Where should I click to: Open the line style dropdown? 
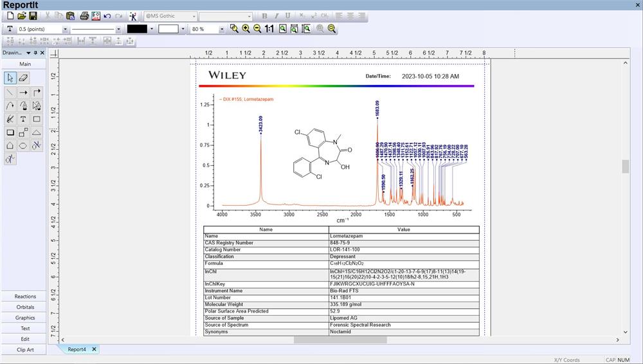118,29
